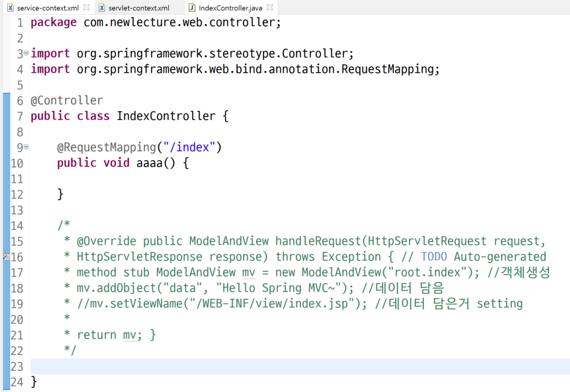Place cursor on empty highlighted line 23
This screenshot has height=392, width=570.
pyautogui.click(x=300, y=366)
